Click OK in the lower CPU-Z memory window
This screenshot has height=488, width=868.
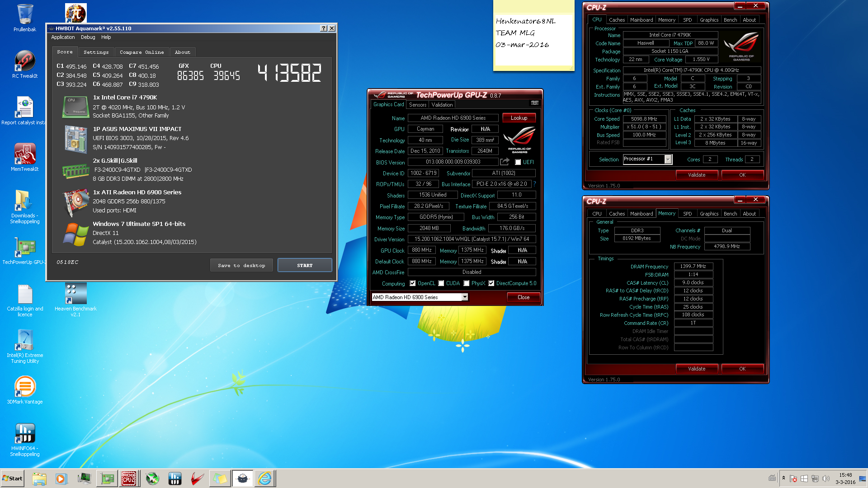coord(742,369)
